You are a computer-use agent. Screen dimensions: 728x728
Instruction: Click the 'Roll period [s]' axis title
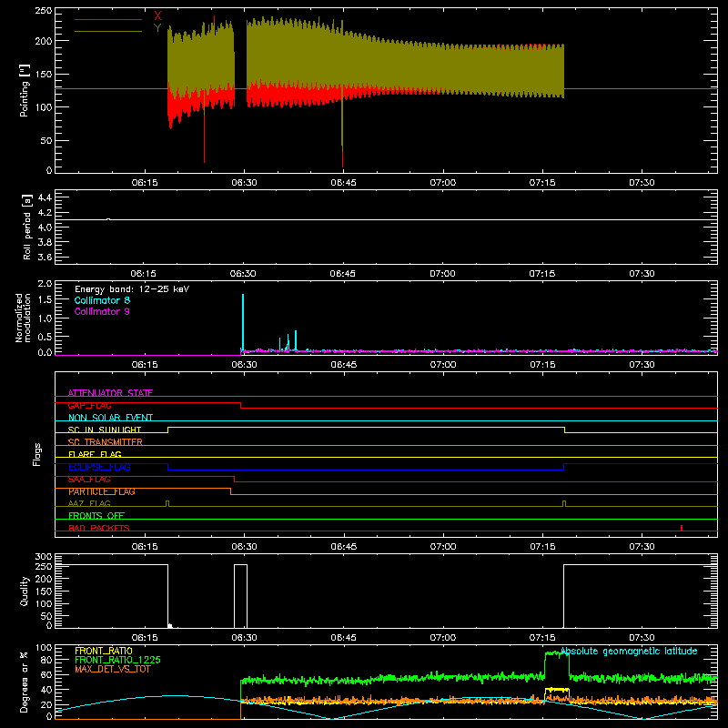pyautogui.click(x=27, y=227)
